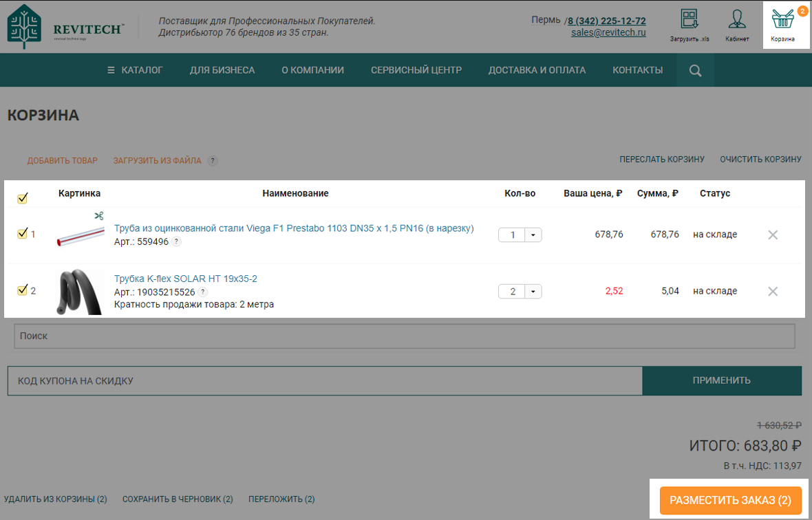Open quantity dropdown for K-flex SOLAR tube
Image resolution: width=812 pixels, height=520 pixels.
[x=533, y=292]
